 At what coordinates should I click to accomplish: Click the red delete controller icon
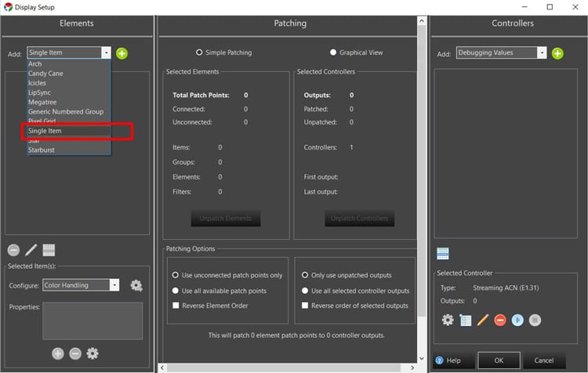tap(500, 320)
